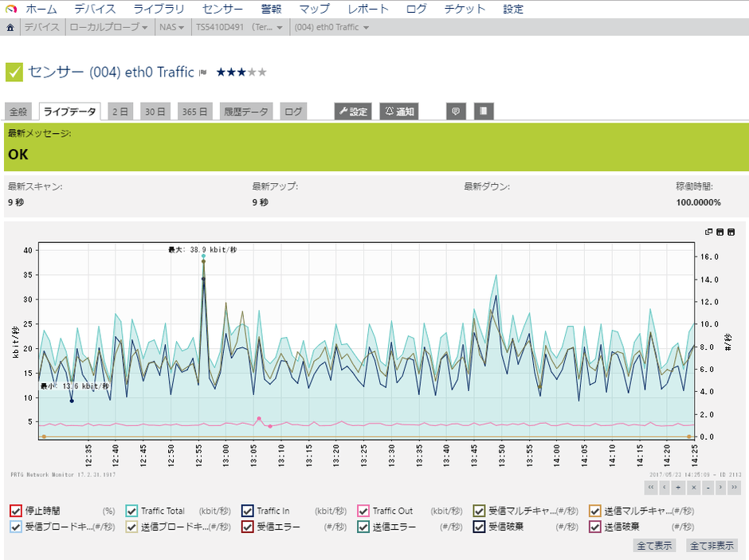749x560 pixels.
Task: Click the 設定 wrench button
Action: 353,112
